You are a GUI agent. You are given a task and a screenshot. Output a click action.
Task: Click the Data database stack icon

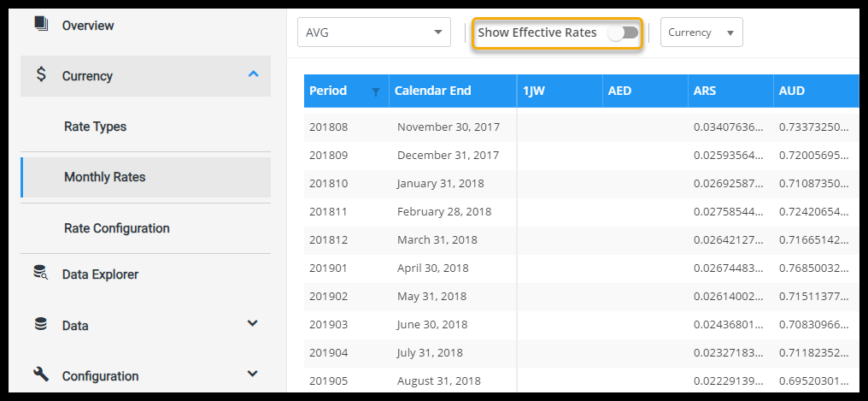41,324
